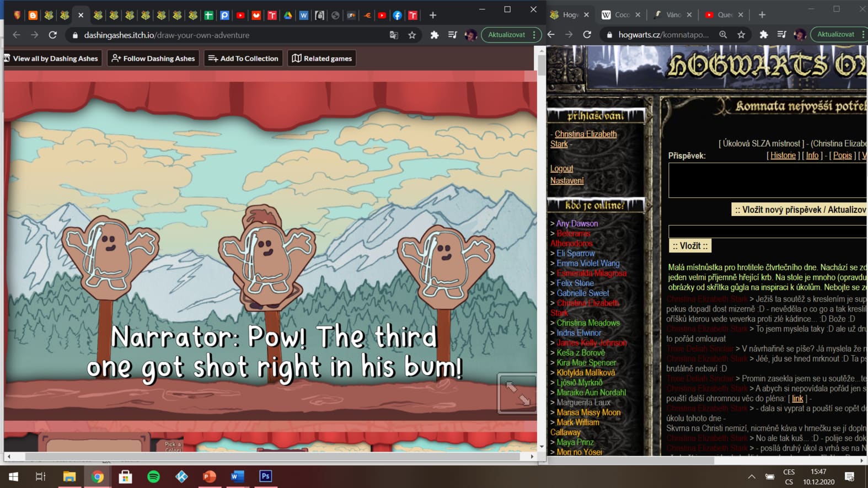Screen dimensions: 868x488
Task: Switch to the Wikipedia Coco tab
Action: click(x=622, y=15)
